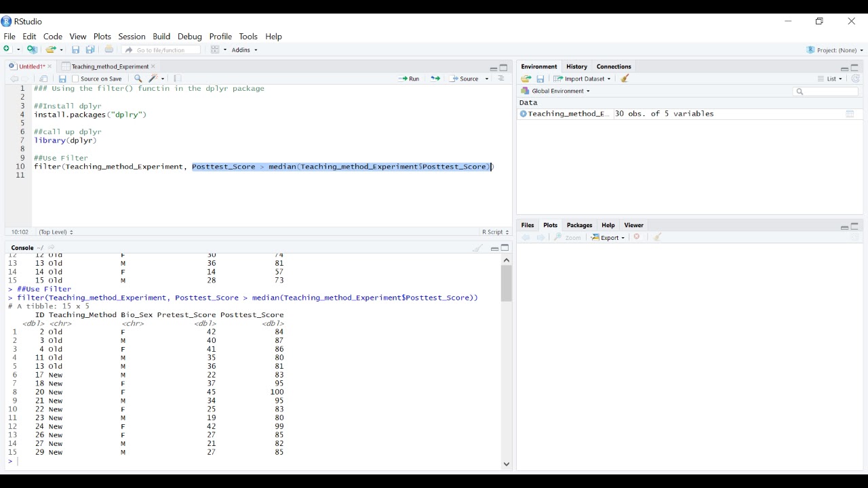
Task: Click the Console clear broom icon
Action: tap(478, 248)
